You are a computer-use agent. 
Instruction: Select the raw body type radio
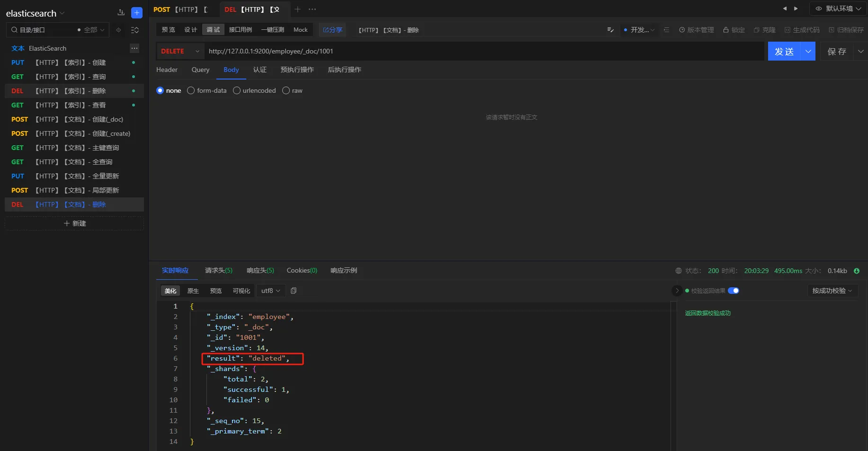tap(286, 90)
